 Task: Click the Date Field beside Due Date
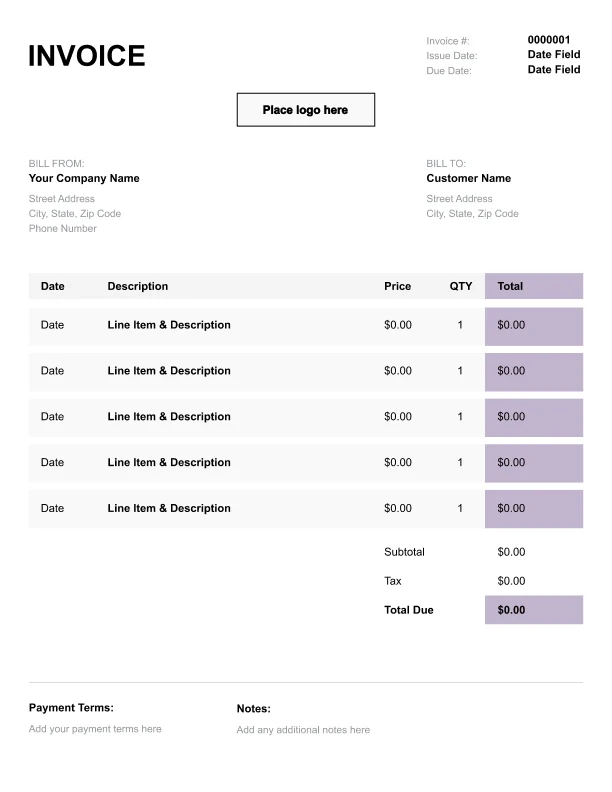[x=554, y=70]
